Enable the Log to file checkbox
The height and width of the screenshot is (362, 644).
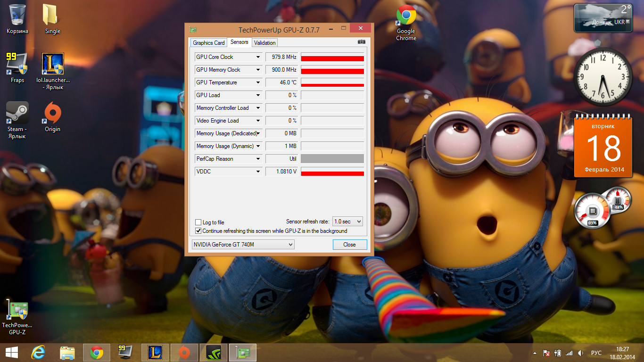point(198,222)
